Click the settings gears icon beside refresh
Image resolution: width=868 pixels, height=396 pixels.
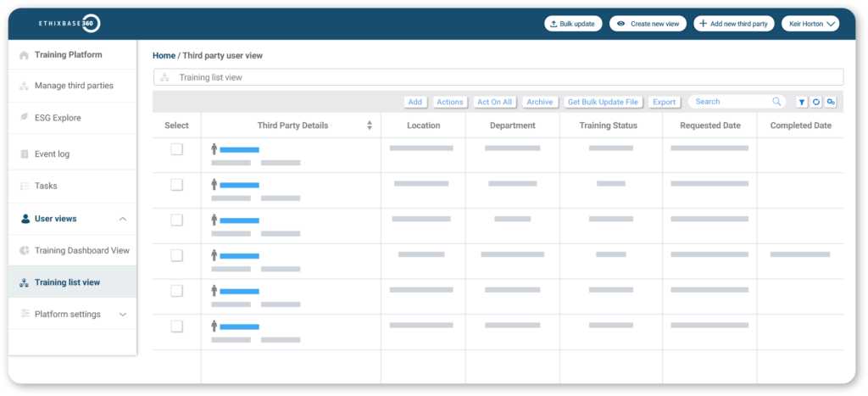tap(831, 102)
